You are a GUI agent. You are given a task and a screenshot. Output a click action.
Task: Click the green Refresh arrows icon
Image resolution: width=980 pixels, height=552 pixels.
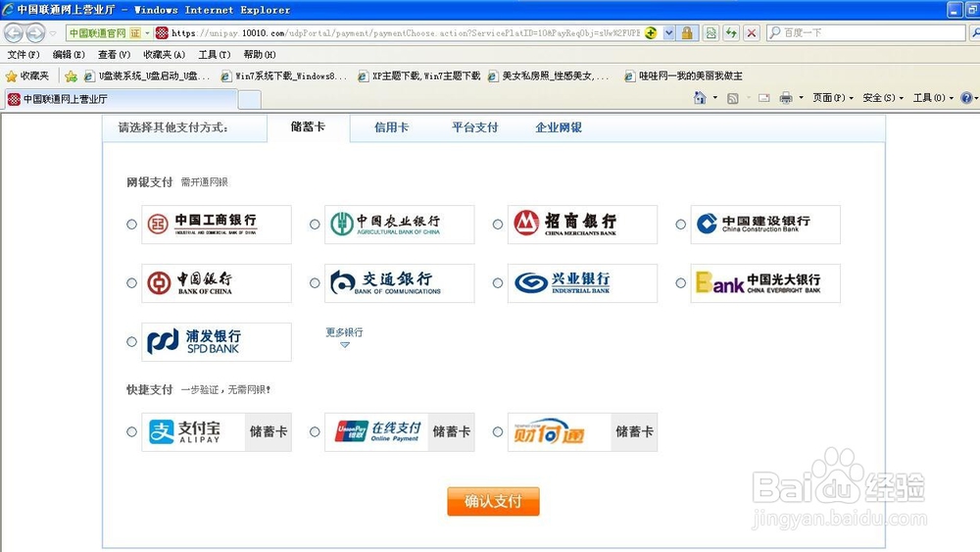pos(731,32)
